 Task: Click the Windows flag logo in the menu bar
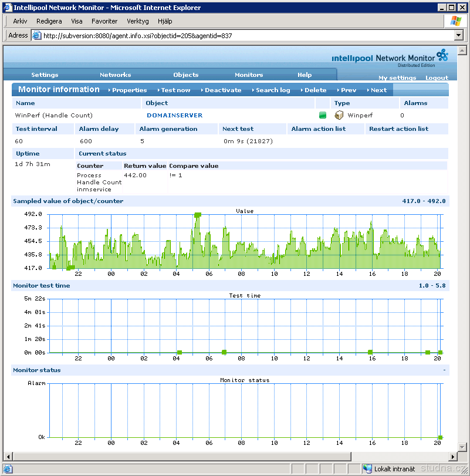[455, 21]
